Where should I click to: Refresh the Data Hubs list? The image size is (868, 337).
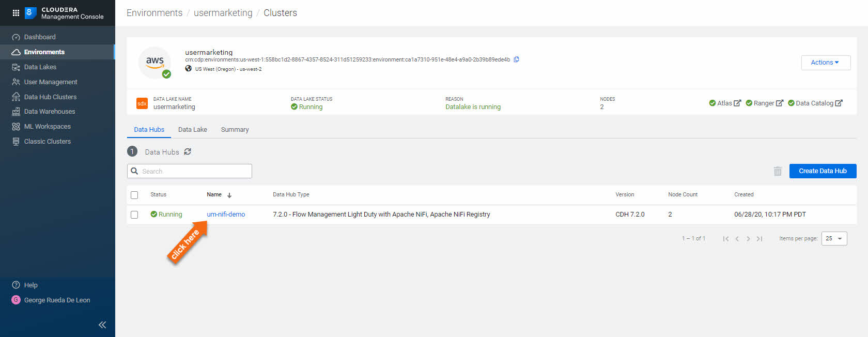point(188,151)
